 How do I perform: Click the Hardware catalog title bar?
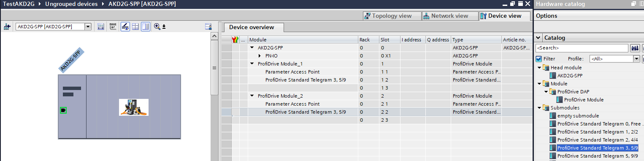click(x=589, y=4)
